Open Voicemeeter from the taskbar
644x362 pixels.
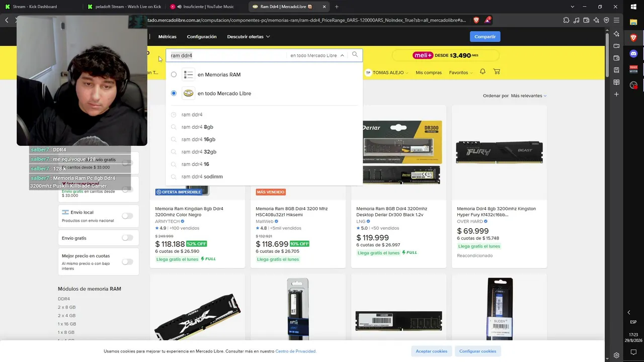(633, 69)
